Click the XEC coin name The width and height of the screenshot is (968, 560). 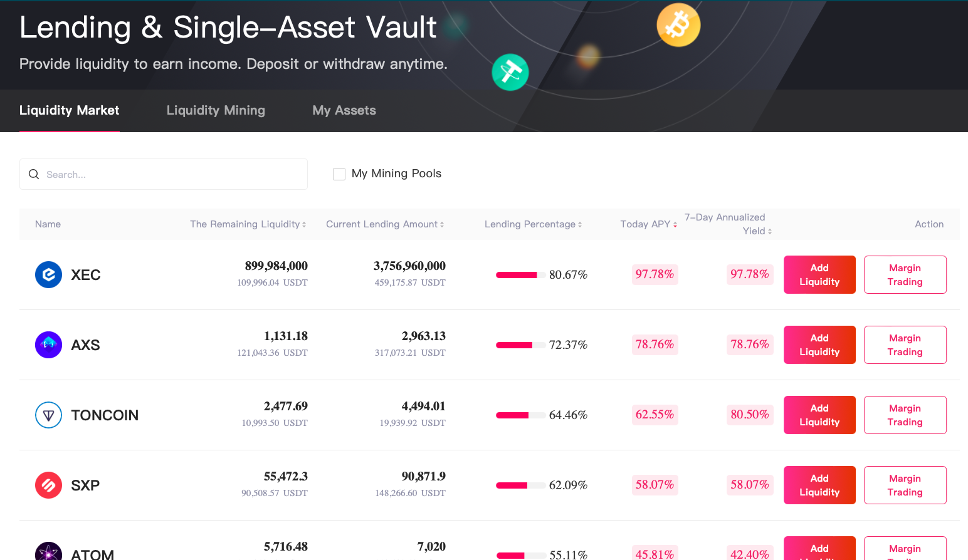pyautogui.click(x=86, y=275)
